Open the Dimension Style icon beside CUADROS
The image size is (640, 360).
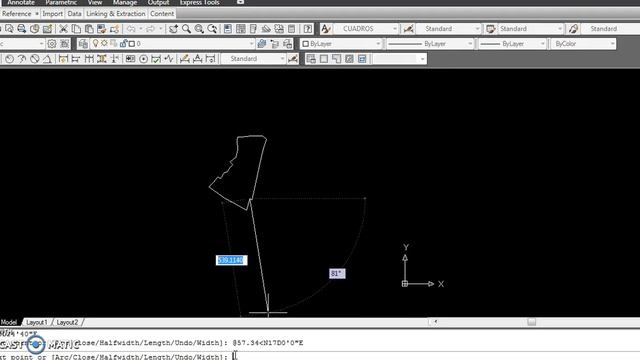[x=408, y=29]
